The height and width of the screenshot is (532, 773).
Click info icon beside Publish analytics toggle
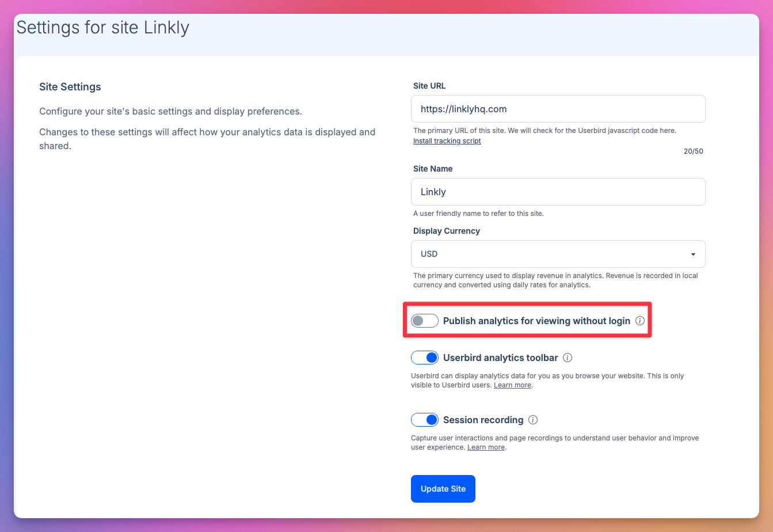[640, 321]
